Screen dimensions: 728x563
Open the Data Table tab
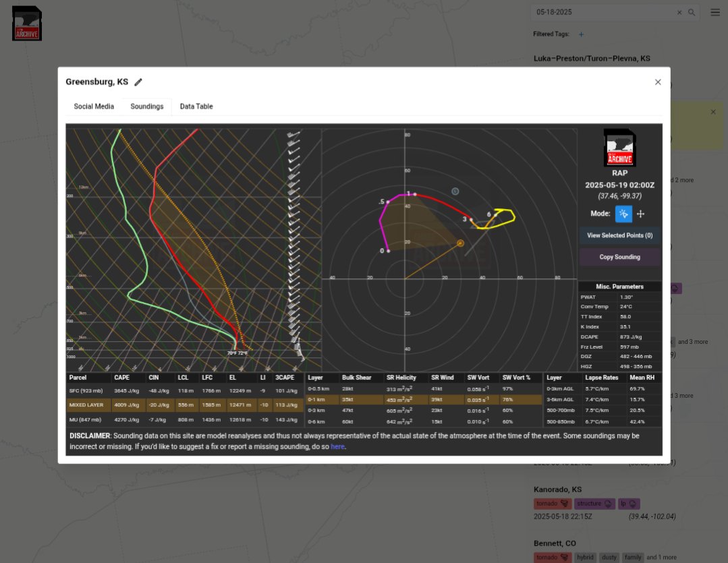tap(196, 107)
